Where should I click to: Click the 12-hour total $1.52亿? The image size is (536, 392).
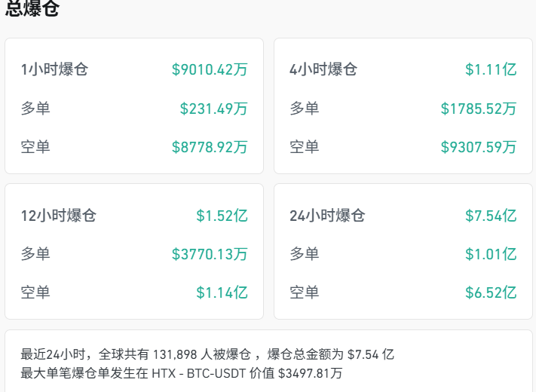(222, 216)
